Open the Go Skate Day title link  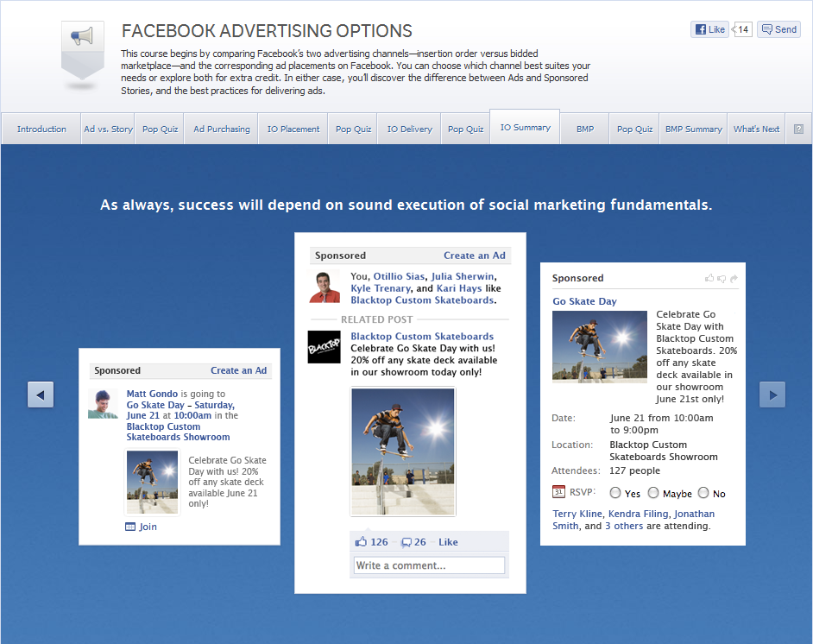pos(584,301)
